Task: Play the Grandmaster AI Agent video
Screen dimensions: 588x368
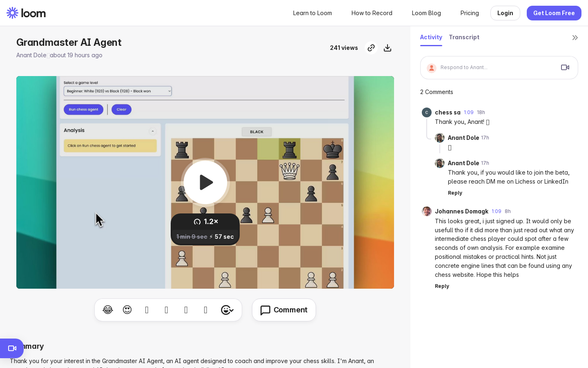Action: pyautogui.click(x=205, y=182)
